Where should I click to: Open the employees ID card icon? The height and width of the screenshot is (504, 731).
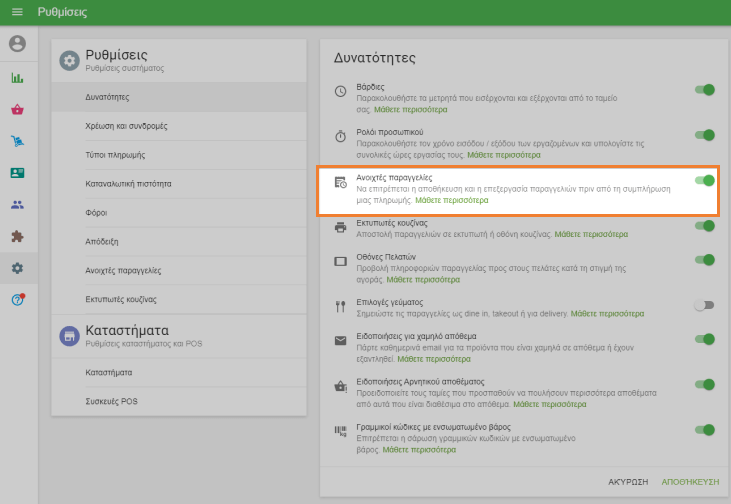click(17, 173)
